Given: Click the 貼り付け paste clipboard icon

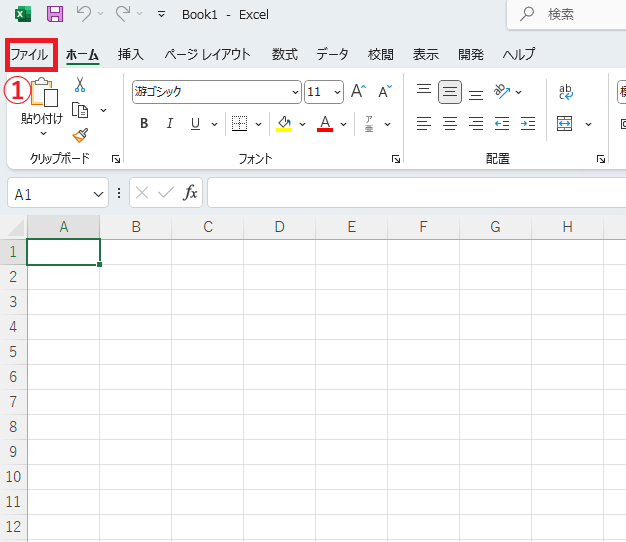Looking at the screenshot, I should [x=44, y=93].
